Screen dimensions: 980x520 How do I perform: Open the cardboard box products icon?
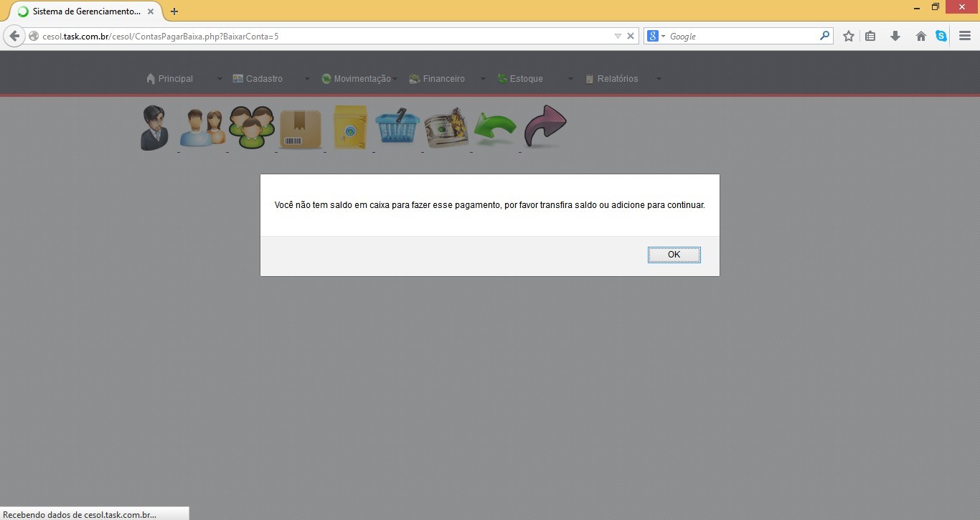point(301,129)
